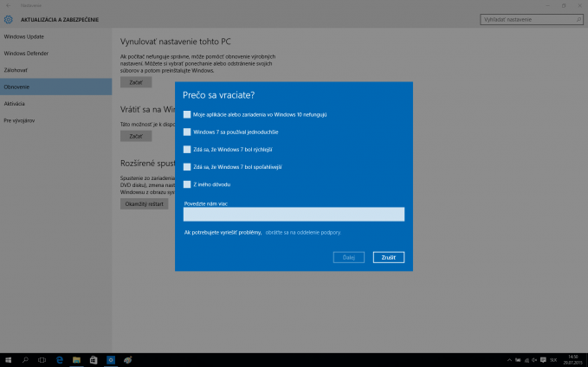Screen dimensions: 588x367
Task: Click Začať under 'Vrátiť sa na Windows'
Action: [x=136, y=136]
